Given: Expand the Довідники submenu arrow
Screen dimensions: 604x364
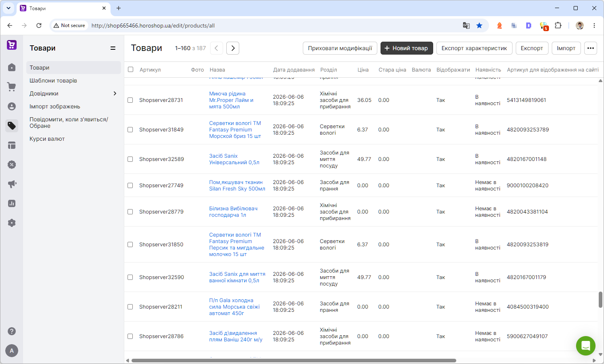Looking at the screenshot, I should [115, 93].
